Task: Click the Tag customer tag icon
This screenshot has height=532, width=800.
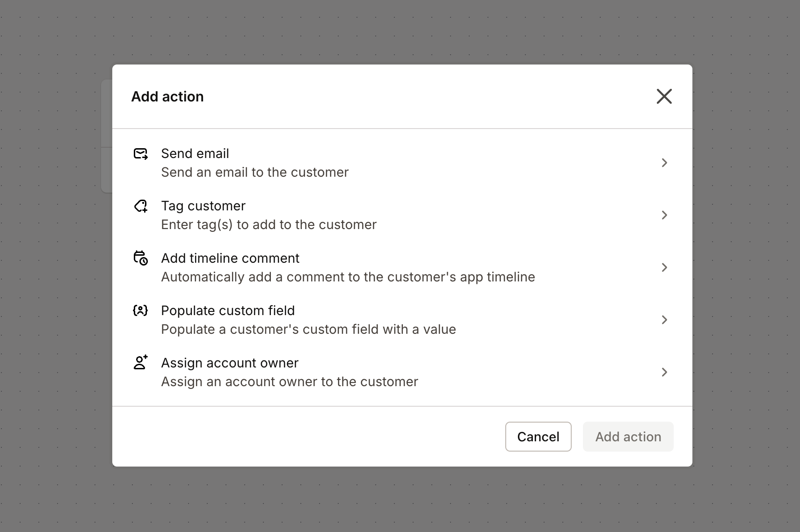Action: point(140,206)
